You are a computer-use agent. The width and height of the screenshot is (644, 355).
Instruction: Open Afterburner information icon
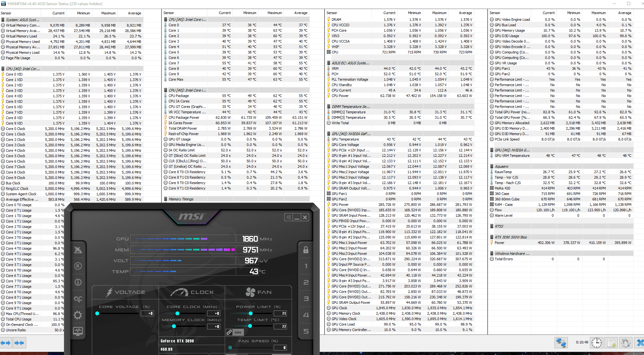[x=78, y=282]
